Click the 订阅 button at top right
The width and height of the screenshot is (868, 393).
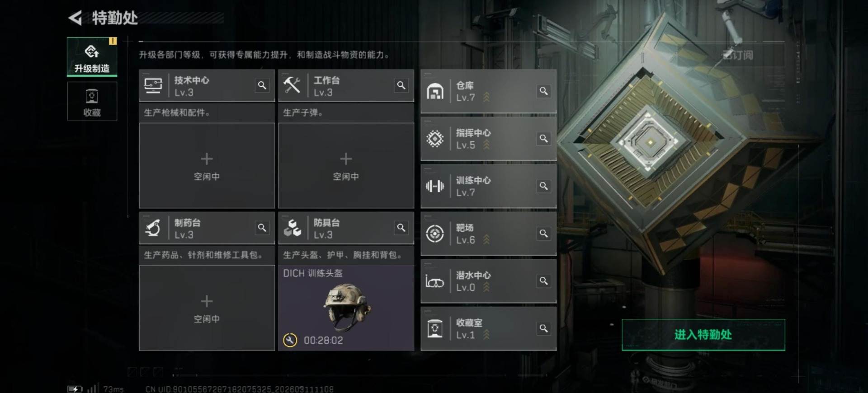pos(738,55)
